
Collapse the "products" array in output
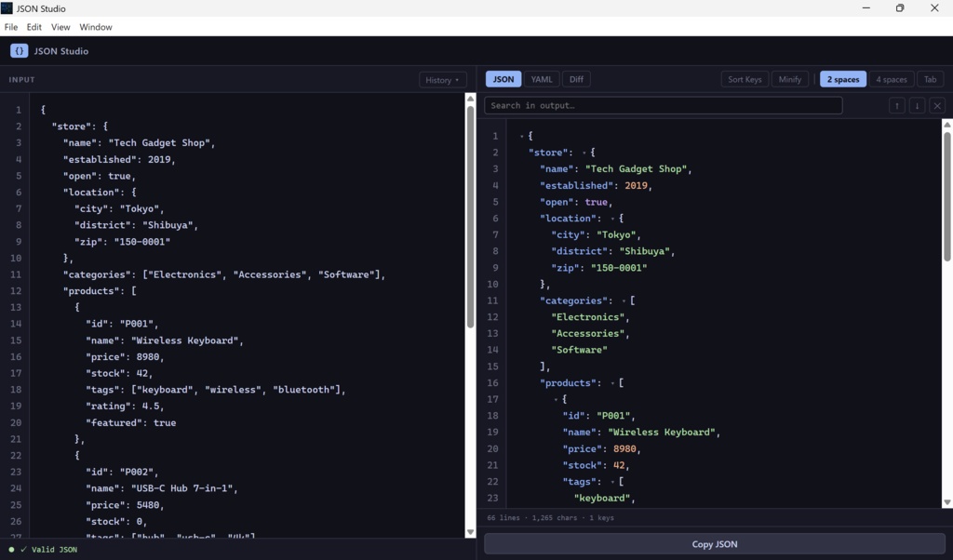(612, 383)
